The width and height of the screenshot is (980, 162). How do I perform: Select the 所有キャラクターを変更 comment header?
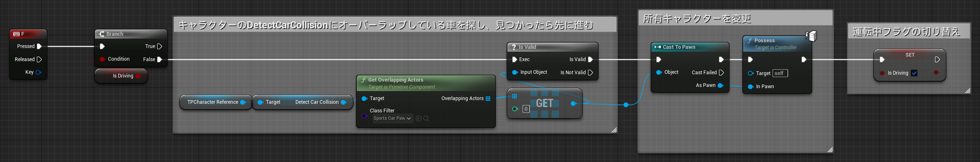click(735, 18)
